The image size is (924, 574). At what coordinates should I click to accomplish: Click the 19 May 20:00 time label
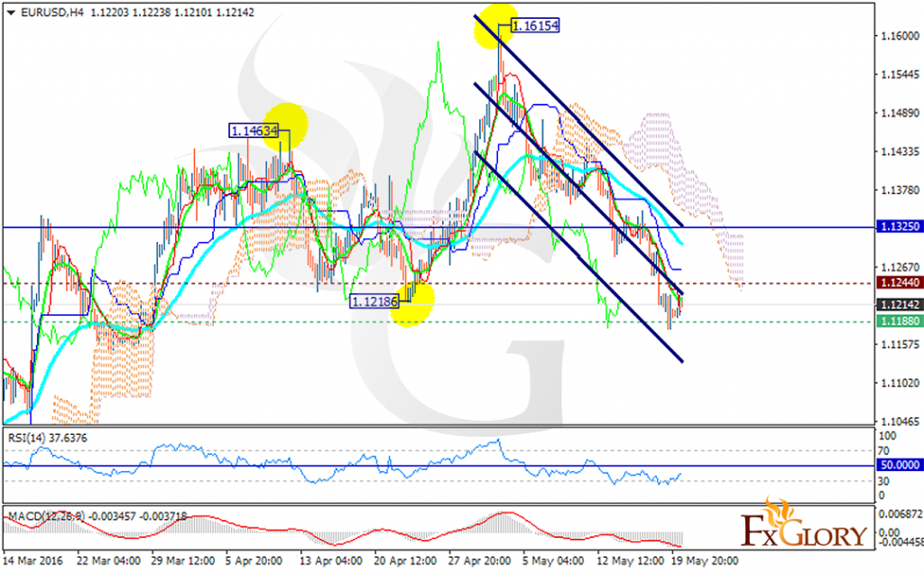coord(704,560)
